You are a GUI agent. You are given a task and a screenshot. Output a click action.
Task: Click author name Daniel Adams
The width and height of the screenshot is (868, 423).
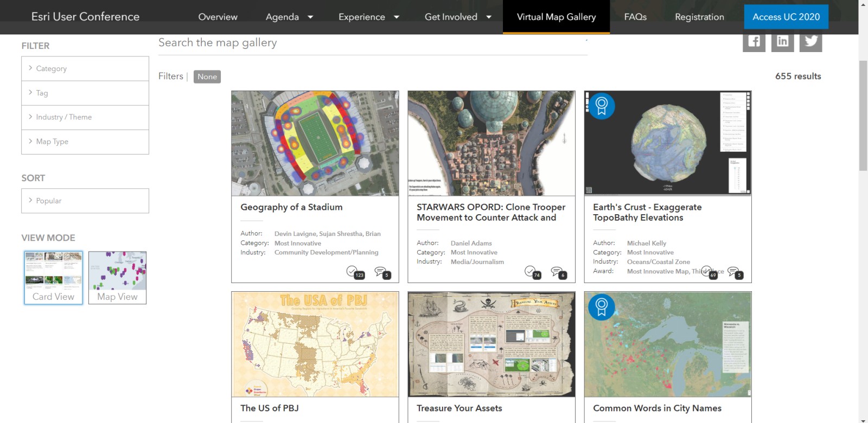471,243
